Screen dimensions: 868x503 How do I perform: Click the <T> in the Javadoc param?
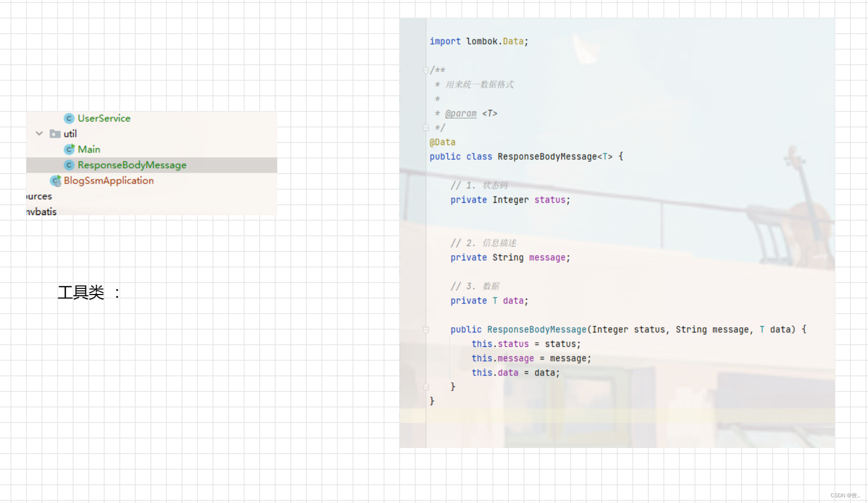490,113
